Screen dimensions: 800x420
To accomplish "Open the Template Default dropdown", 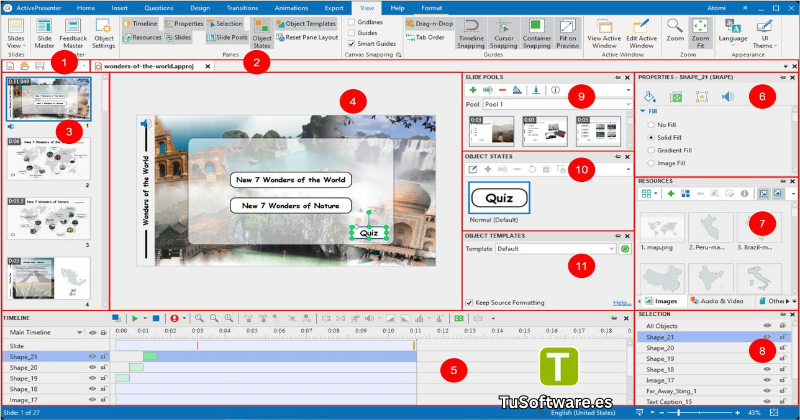I will coord(556,249).
